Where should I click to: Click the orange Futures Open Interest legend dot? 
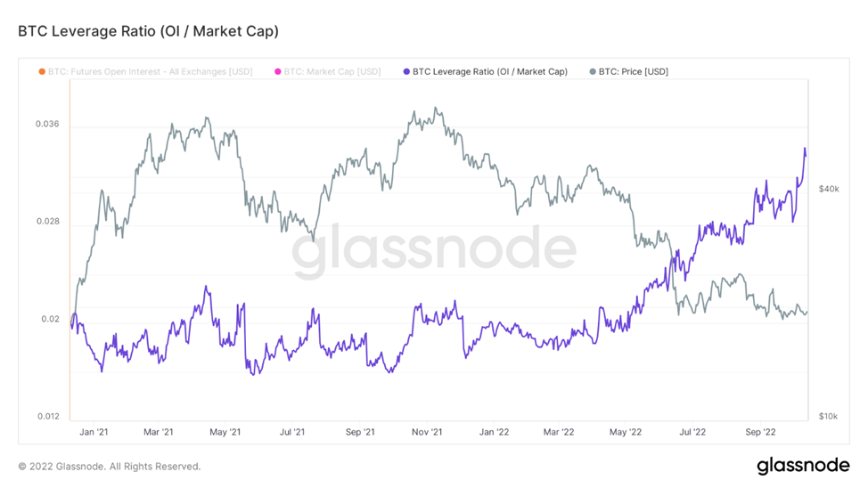(41, 71)
